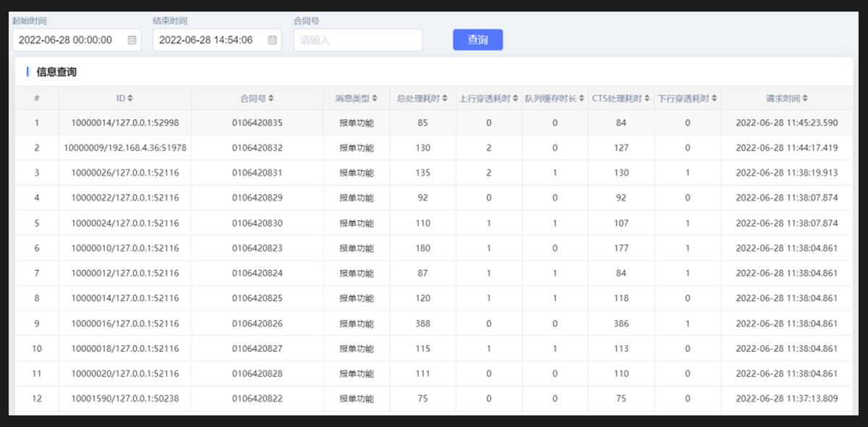Screen dimensions: 868x427
Task: Click the total time value 180
Action: click(423, 248)
